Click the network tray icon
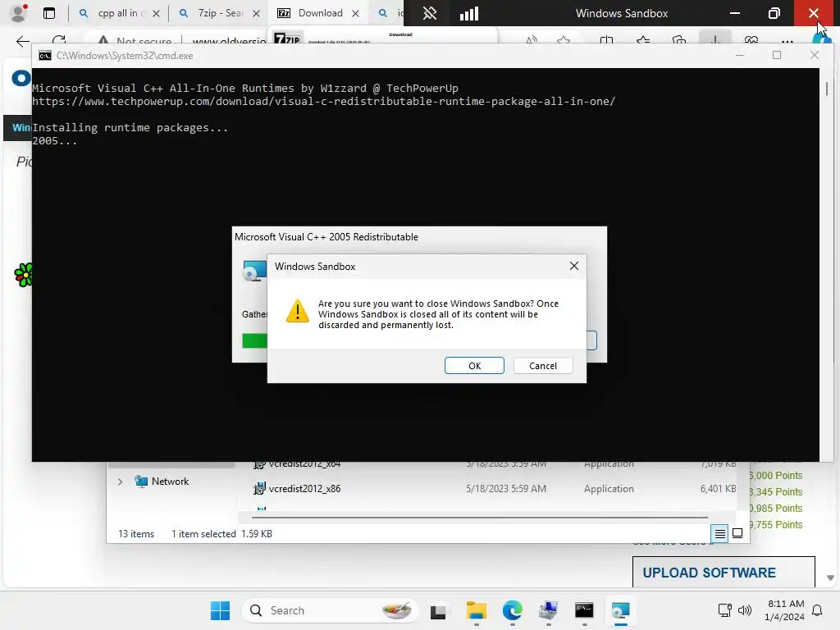The image size is (840, 630). point(724,610)
